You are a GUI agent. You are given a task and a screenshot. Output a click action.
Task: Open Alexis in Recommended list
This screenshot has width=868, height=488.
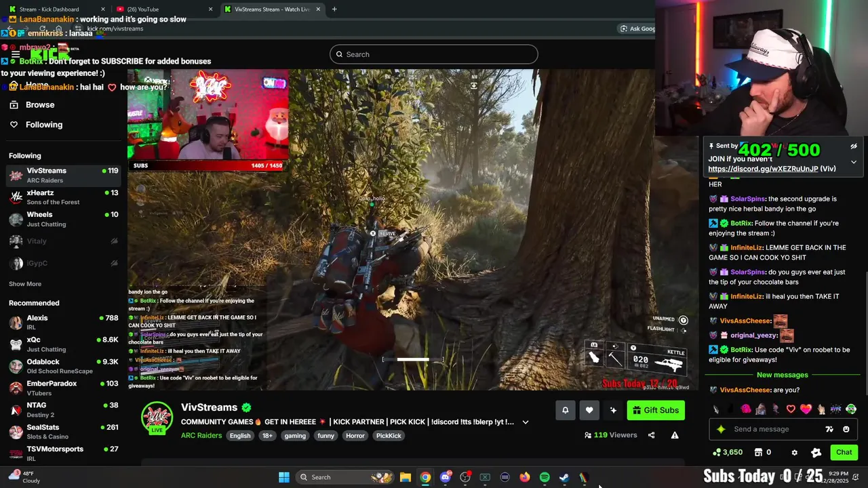click(x=63, y=322)
